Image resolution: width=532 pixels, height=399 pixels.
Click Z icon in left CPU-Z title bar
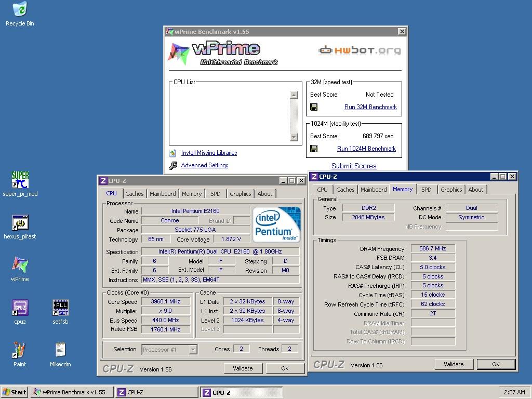click(103, 181)
